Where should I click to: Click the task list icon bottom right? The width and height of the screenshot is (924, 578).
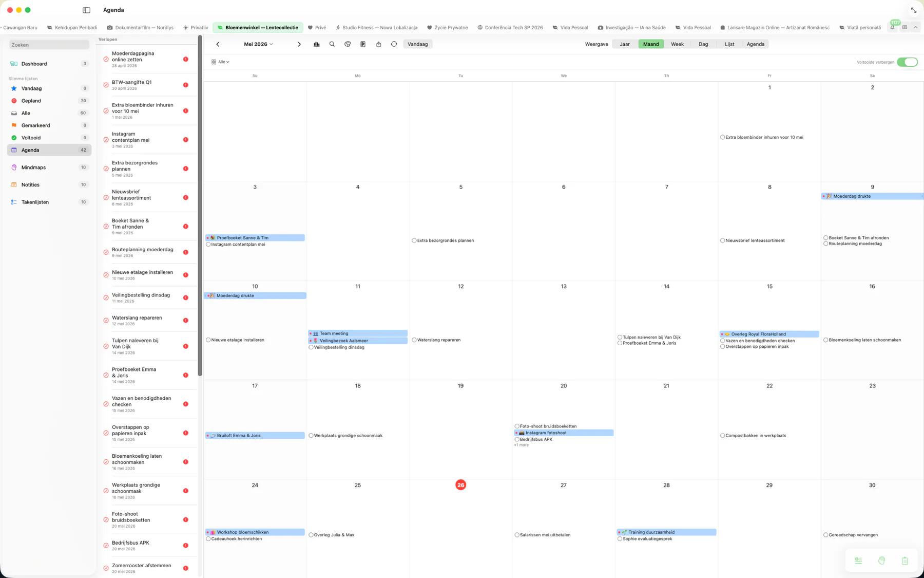point(858,561)
